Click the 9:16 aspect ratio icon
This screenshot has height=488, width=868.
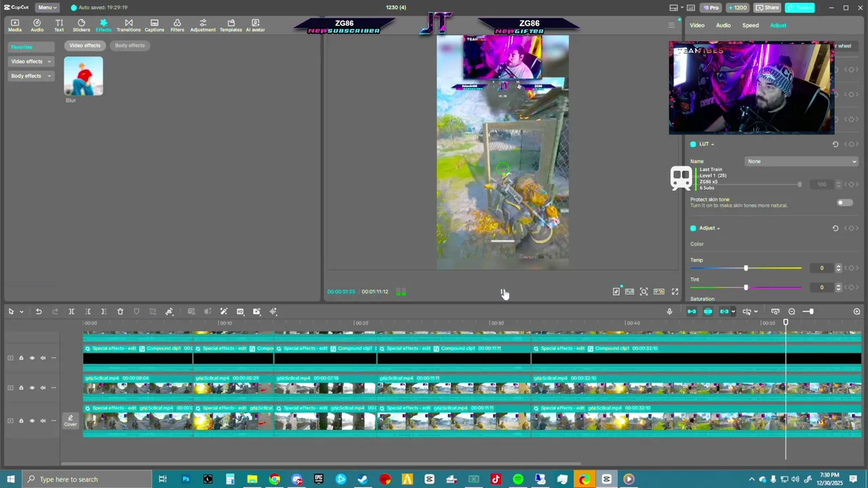click(x=659, y=291)
